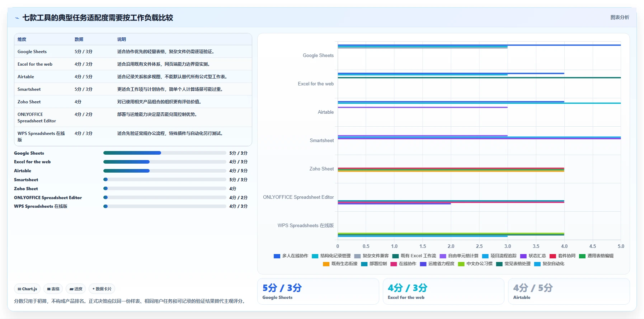Click the Excel for the web progress bar
The image size is (644, 319).
[x=165, y=162]
